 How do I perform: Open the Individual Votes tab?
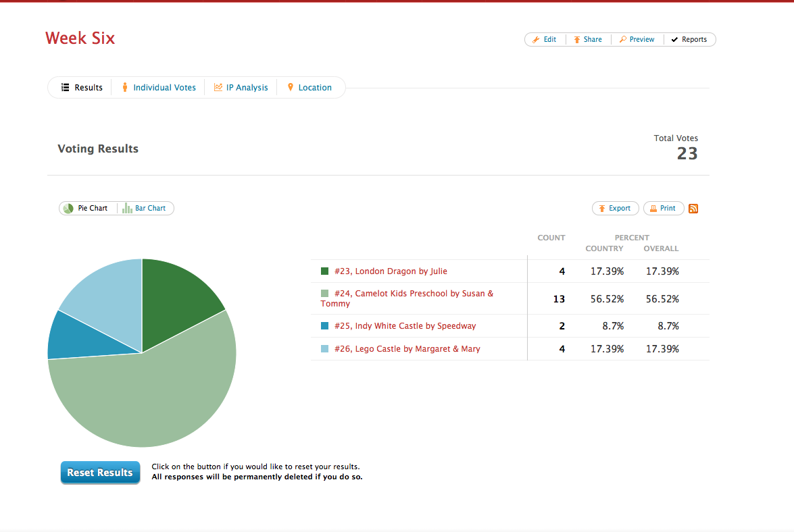tap(159, 88)
